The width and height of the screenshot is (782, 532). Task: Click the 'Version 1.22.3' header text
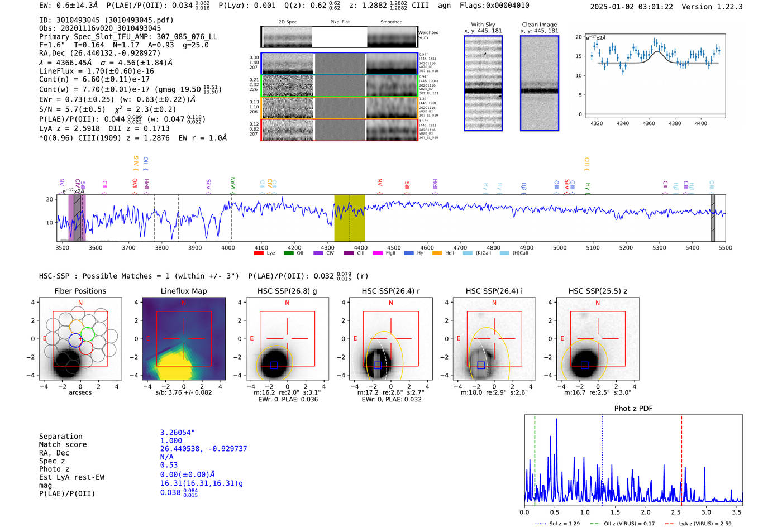pyautogui.click(x=712, y=7)
